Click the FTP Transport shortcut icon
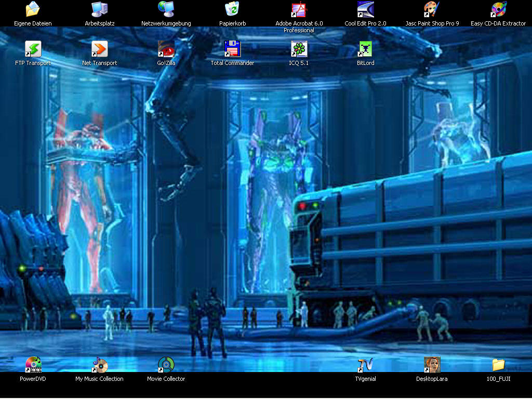Image resolution: width=532 pixels, height=399 pixels. click(x=33, y=49)
